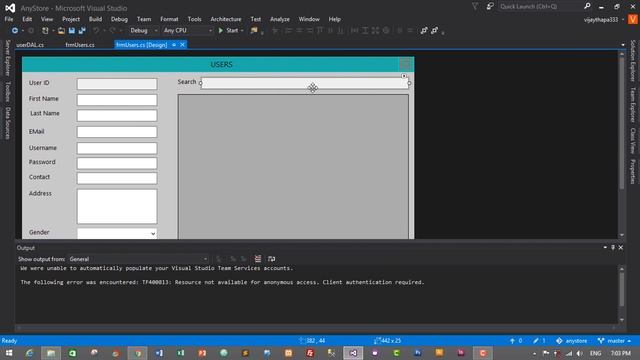The width and height of the screenshot is (640, 360).
Task: Expand the Start button dropdown arrow
Action: 242,31
